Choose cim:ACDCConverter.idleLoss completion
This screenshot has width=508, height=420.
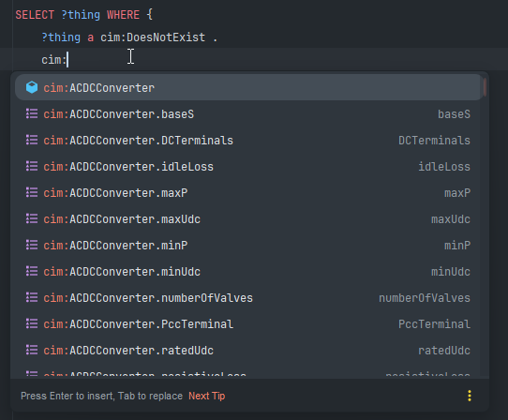tap(248, 167)
